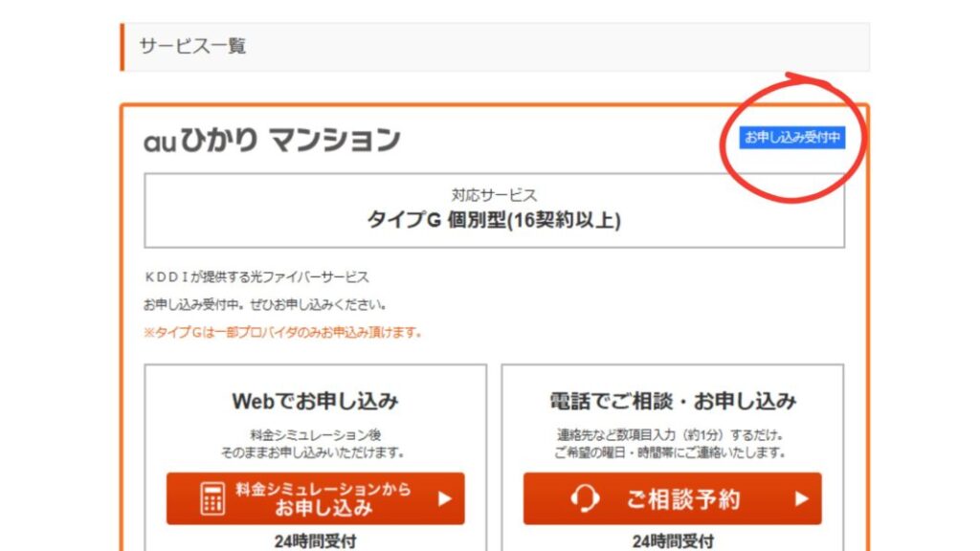
Task: Click the 料金シミュレーション後 description text
Action: (316, 435)
